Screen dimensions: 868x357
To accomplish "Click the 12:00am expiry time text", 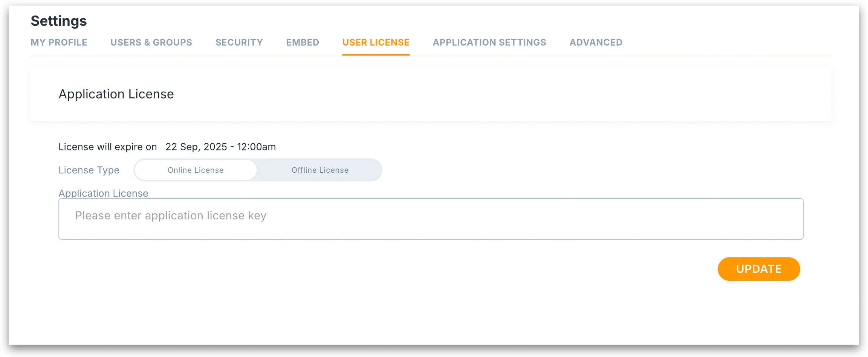I will (257, 147).
